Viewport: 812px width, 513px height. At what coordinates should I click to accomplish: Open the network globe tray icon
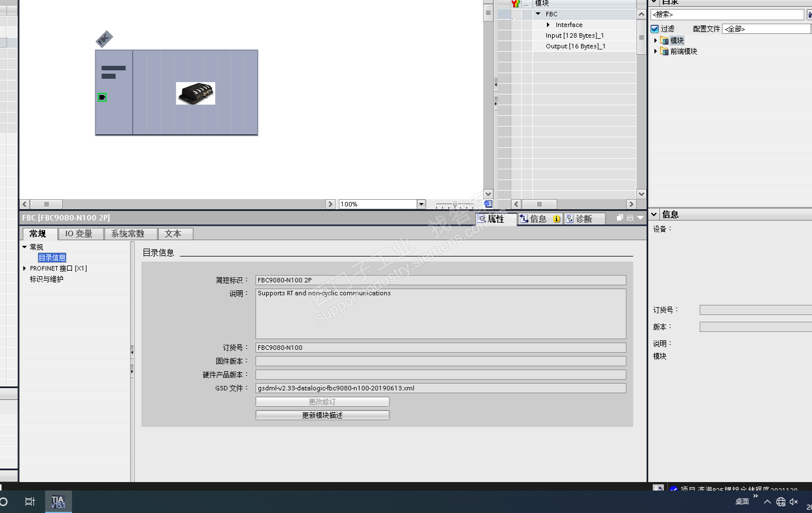780,502
